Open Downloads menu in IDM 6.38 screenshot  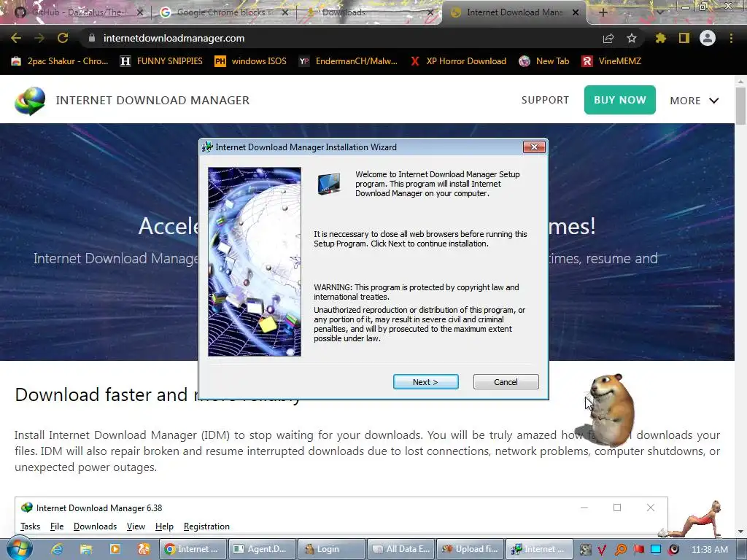pyautogui.click(x=95, y=526)
